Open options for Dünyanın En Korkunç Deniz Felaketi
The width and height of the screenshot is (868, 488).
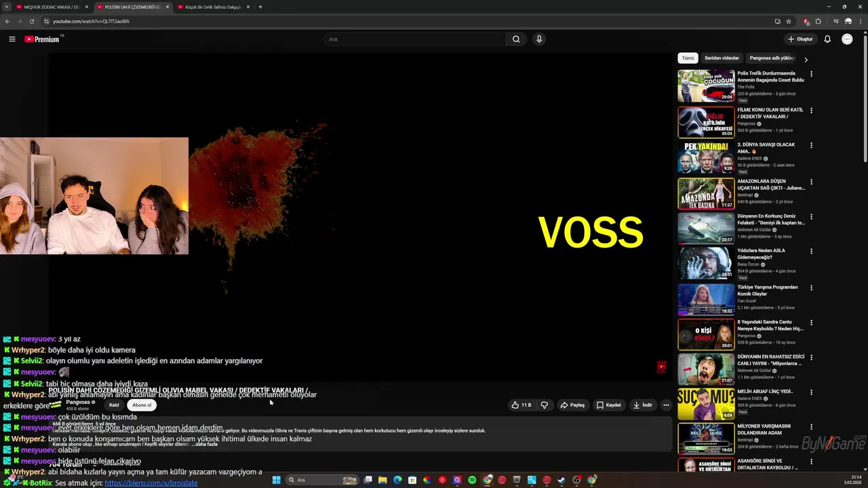[811, 217]
